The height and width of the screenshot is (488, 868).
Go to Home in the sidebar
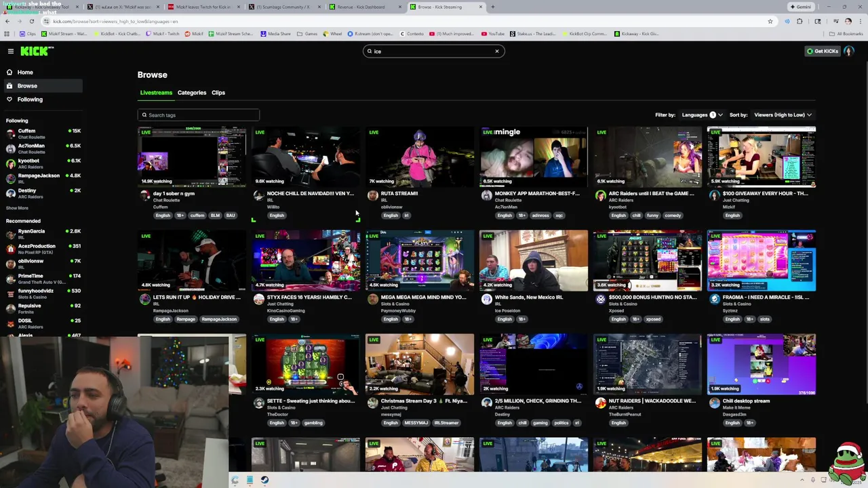pyautogui.click(x=25, y=72)
